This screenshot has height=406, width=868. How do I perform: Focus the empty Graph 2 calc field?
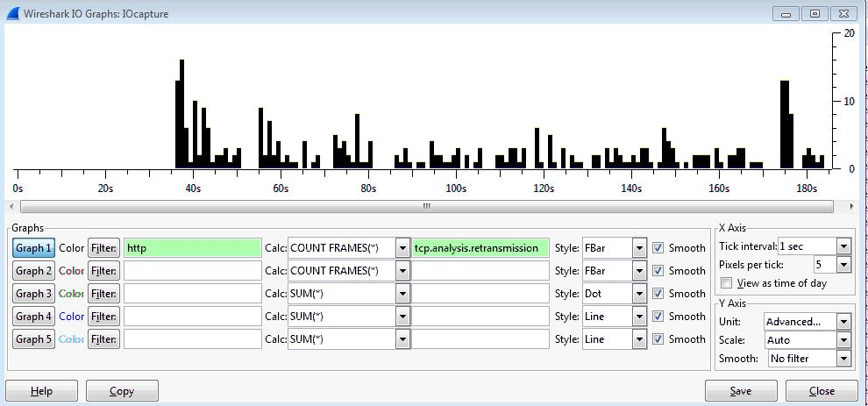[480, 271]
